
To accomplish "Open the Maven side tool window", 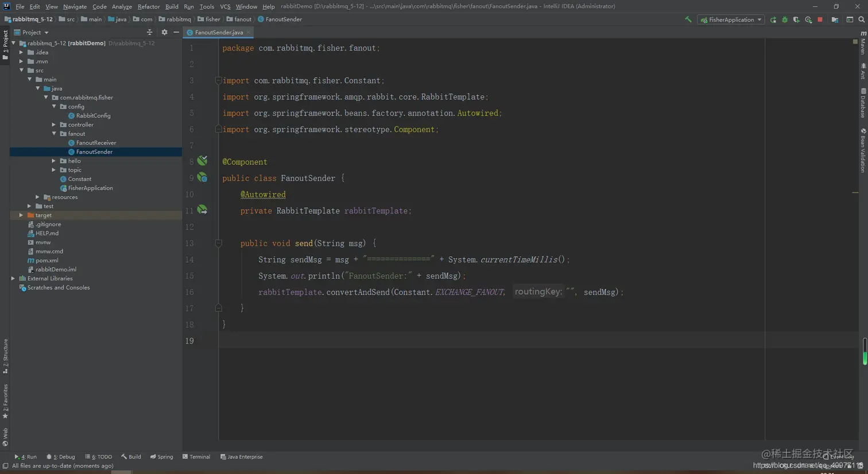I will point(863,44).
